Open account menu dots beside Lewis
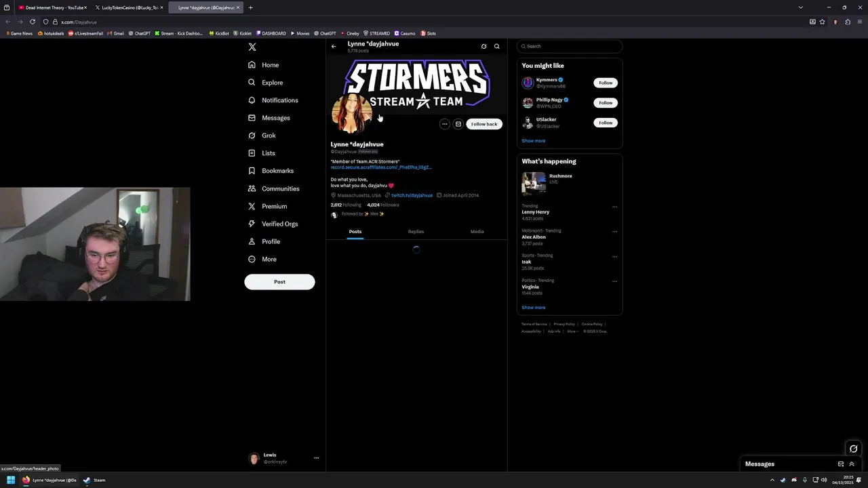Screen dimensions: 868x488 point(316,458)
